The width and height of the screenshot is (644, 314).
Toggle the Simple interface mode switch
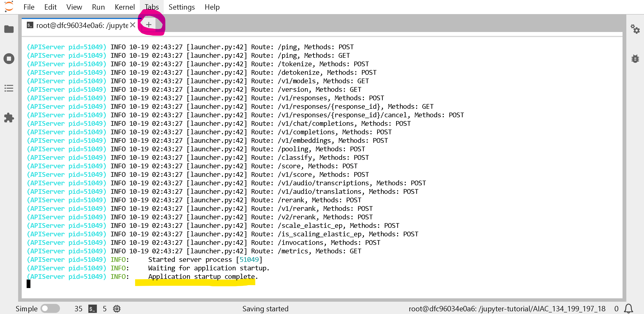(50, 308)
